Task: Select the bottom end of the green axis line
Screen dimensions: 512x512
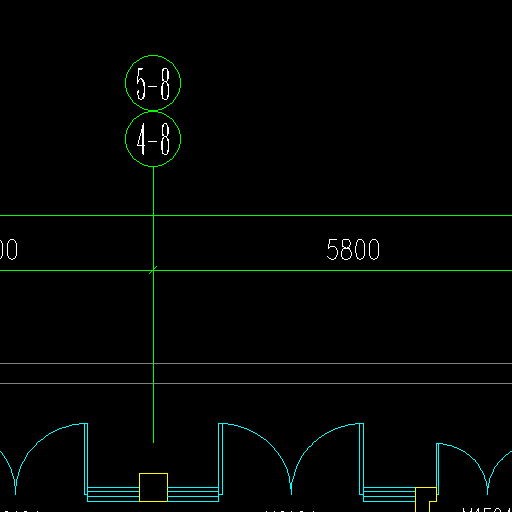Action: point(153,442)
